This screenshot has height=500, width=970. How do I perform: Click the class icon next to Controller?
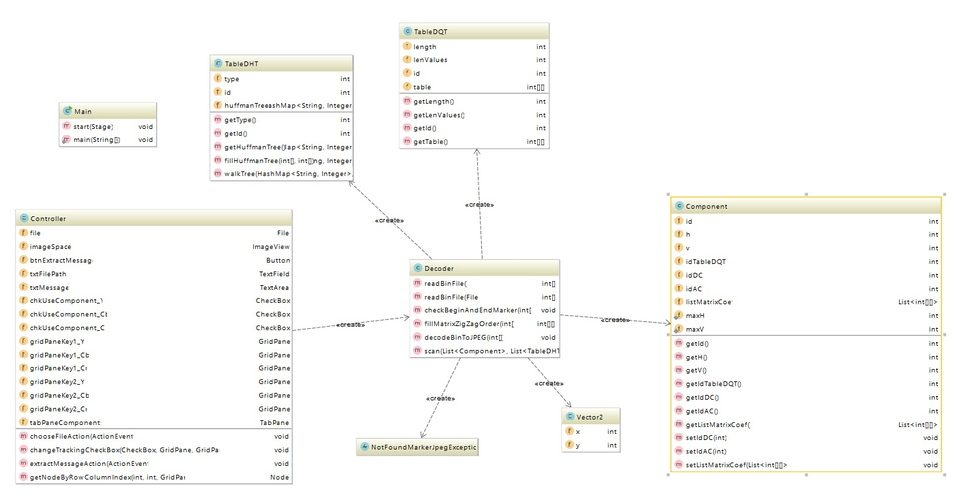coord(24,218)
